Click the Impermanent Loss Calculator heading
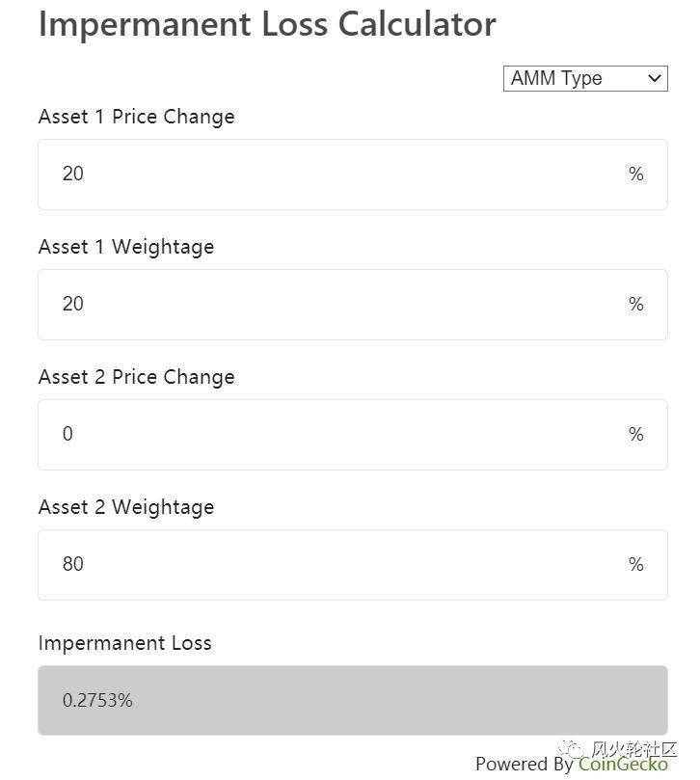 [267, 23]
